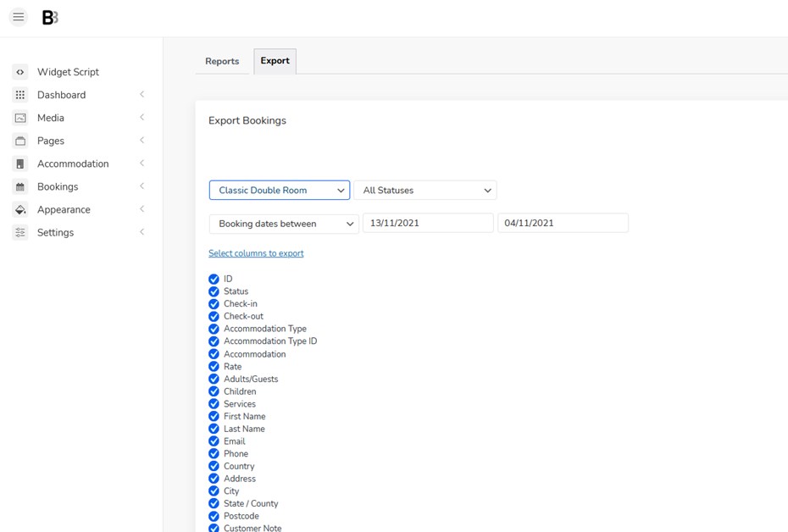Open the All Statuses dropdown
Viewport: 788px width, 532px height.
point(425,191)
